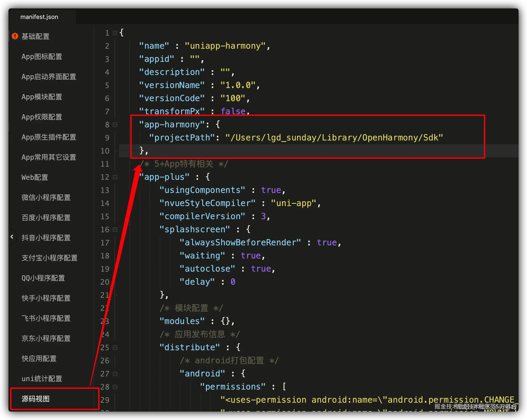
Task: Open App原生插件配置 section
Action: point(49,137)
